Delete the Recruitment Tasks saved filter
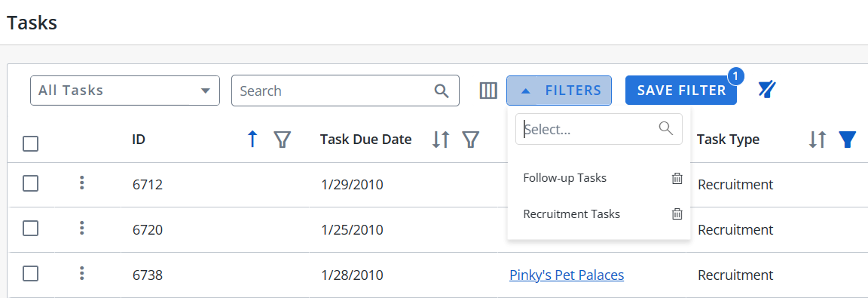868x298 pixels. 677,214
